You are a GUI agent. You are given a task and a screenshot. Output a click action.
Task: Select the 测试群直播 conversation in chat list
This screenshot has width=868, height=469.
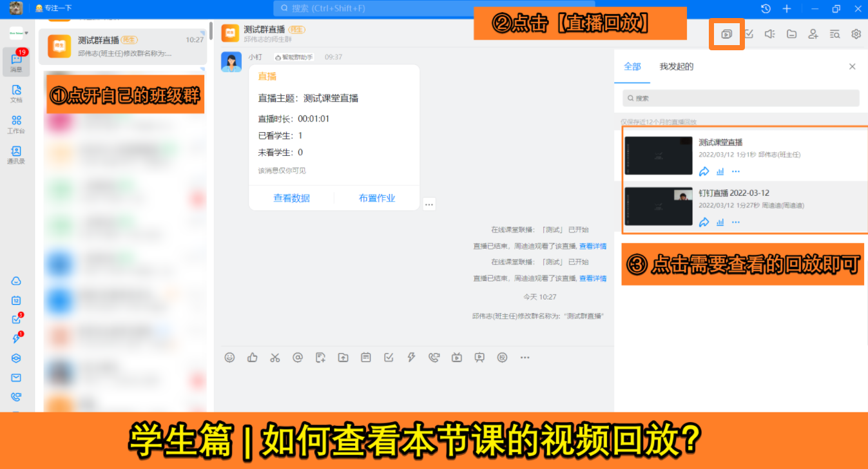click(x=123, y=46)
